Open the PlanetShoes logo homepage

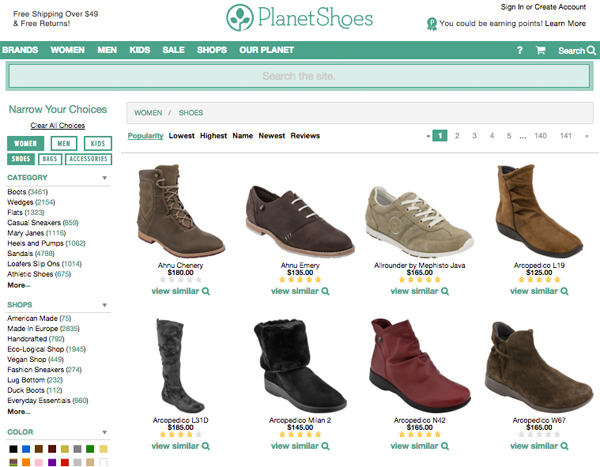[x=299, y=18]
